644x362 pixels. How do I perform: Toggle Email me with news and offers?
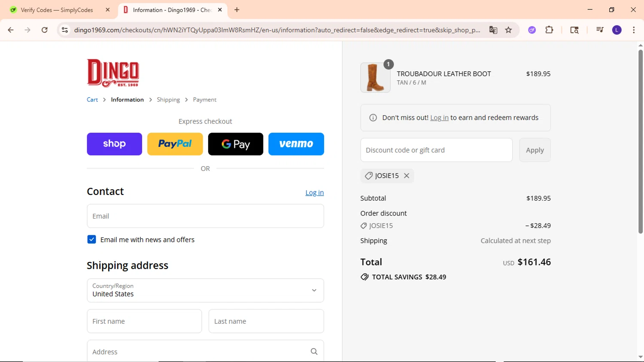tap(91, 240)
